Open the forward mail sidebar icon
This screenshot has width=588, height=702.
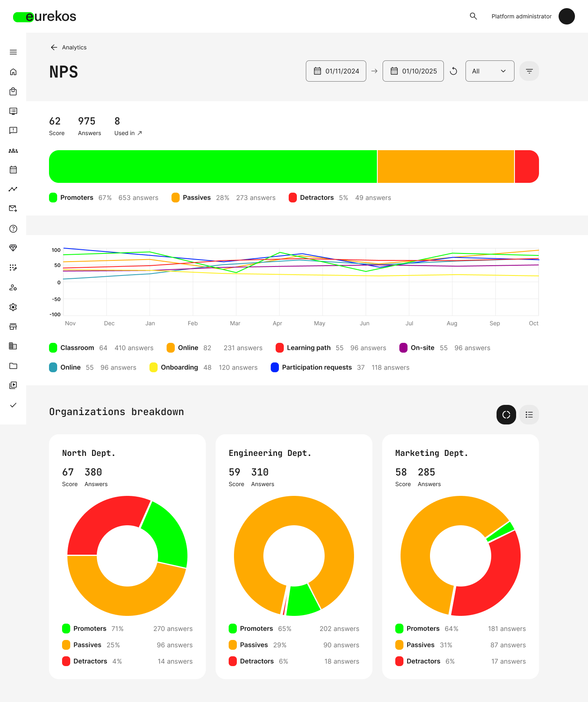point(13,209)
